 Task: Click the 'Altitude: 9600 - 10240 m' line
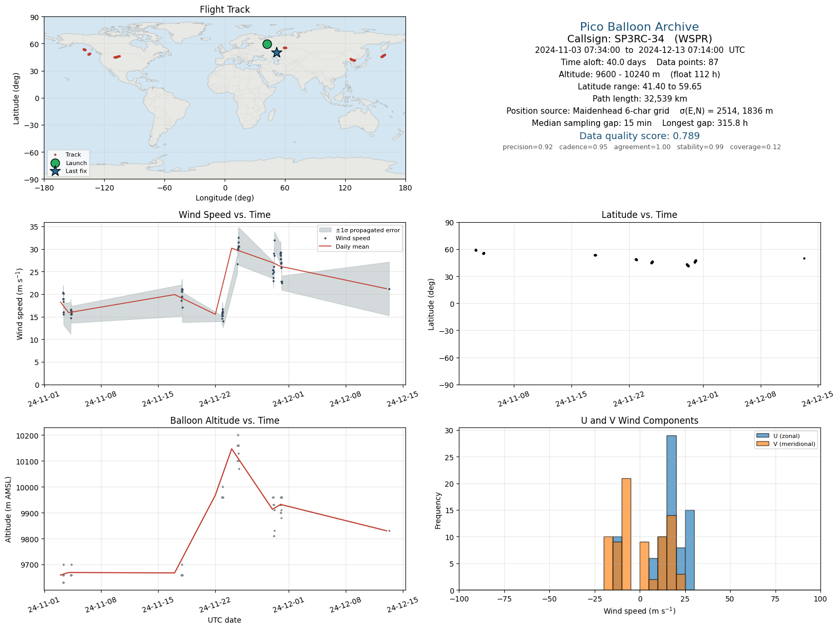[640, 75]
